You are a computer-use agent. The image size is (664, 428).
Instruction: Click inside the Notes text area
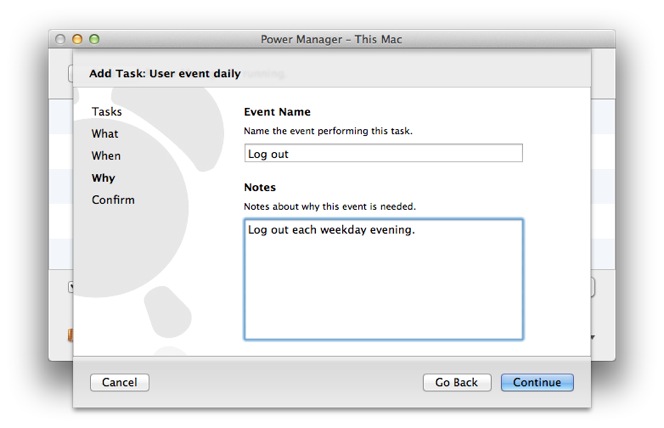384,279
